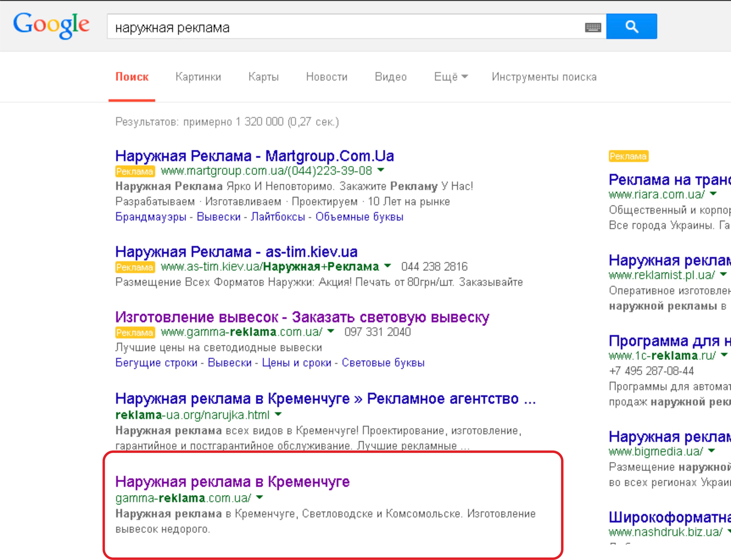Image resolution: width=731 pixels, height=560 pixels.
Task: Click the 'Световые буквы' sitelink
Action: [383, 362]
